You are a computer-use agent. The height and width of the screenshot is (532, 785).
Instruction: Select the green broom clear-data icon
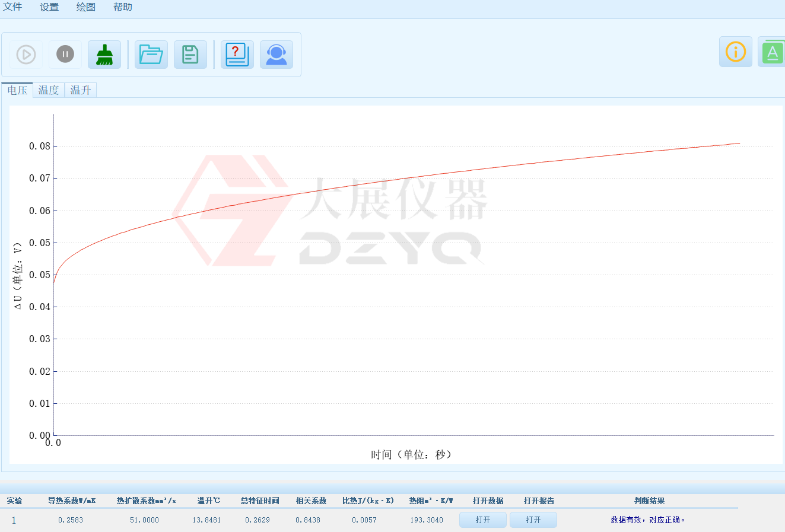tap(104, 53)
